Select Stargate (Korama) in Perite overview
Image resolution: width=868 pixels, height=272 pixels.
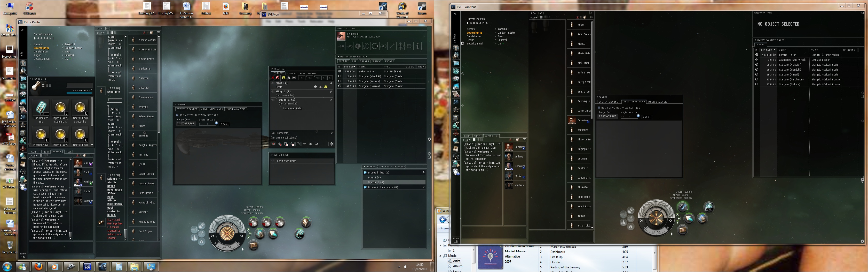(x=381, y=81)
